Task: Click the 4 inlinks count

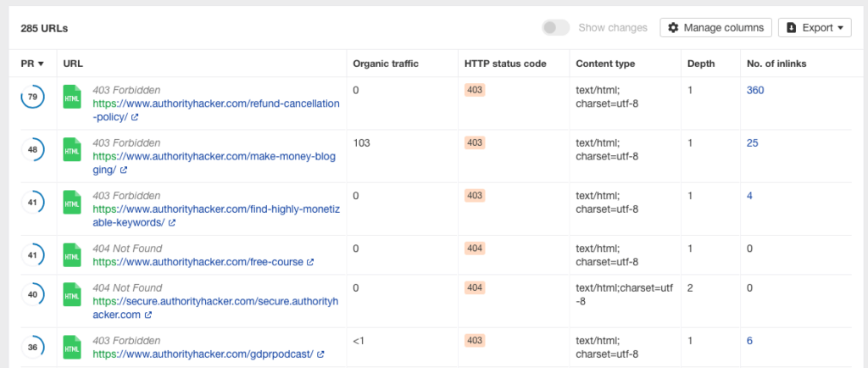Action: [x=749, y=195]
